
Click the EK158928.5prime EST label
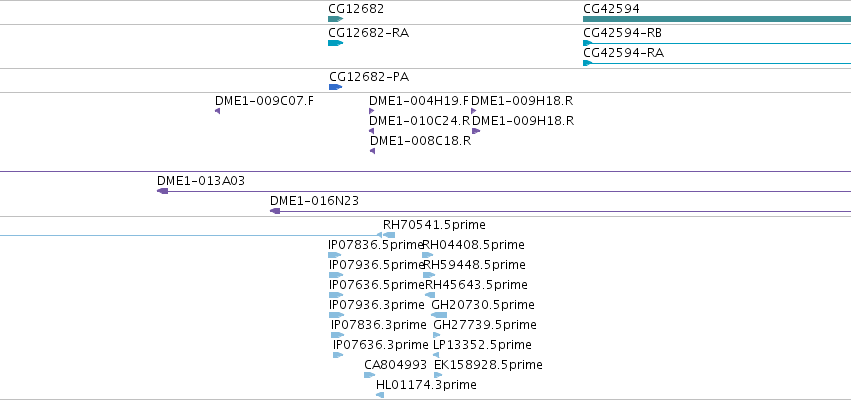(488, 365)
